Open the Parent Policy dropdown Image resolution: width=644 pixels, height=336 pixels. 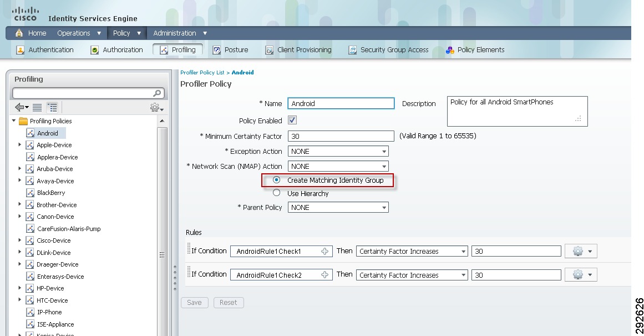[x=338, y=207]
